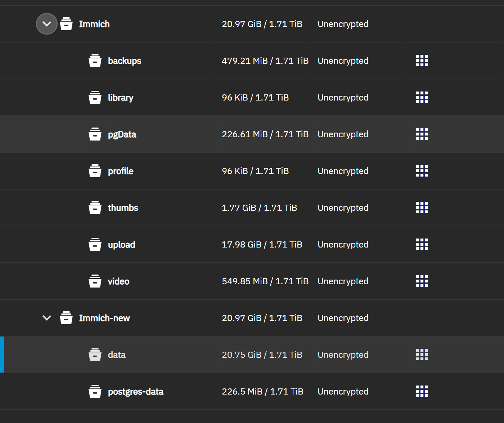Collapse the Immich-new dataset tree
The height and width of the screenshot is (423, 504).
(x=47, y=318)
